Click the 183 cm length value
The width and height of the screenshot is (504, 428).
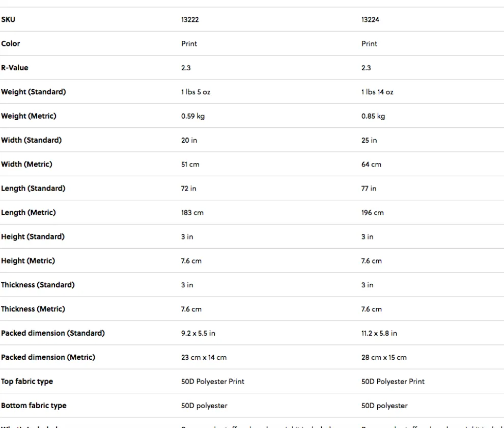coord(192,212)
